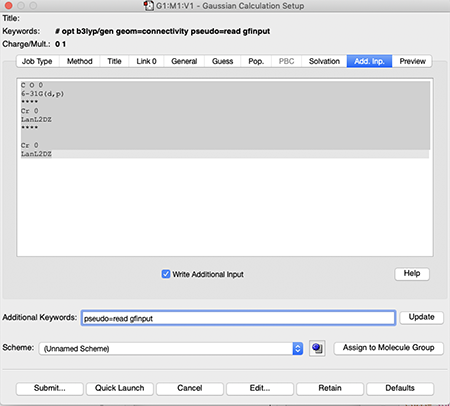Image resolution: width=450 pixels, height=406 pixels.
Task: Click inside the Additional Keywords field
Action: (x=238, y=318)
